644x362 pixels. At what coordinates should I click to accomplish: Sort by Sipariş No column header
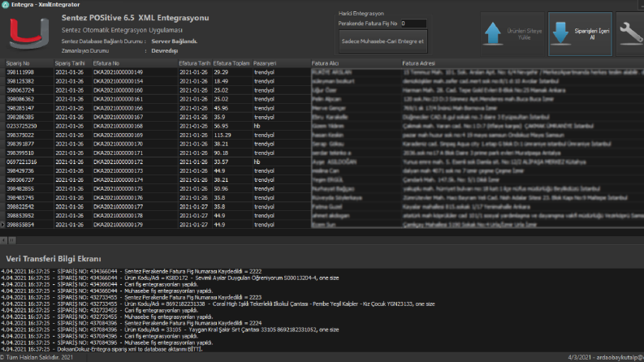(29, 63)
